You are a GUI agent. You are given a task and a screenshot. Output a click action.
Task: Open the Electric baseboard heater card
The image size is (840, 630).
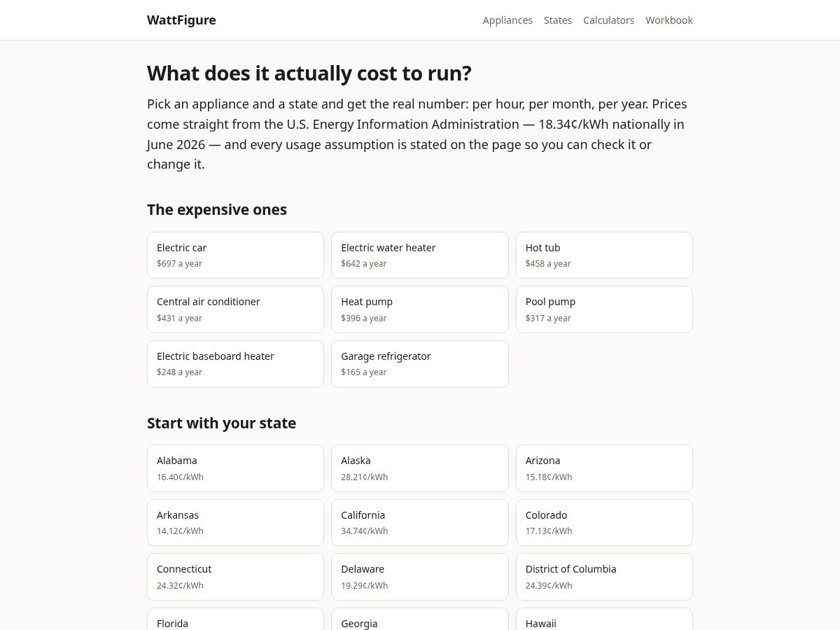pos(235,364)
